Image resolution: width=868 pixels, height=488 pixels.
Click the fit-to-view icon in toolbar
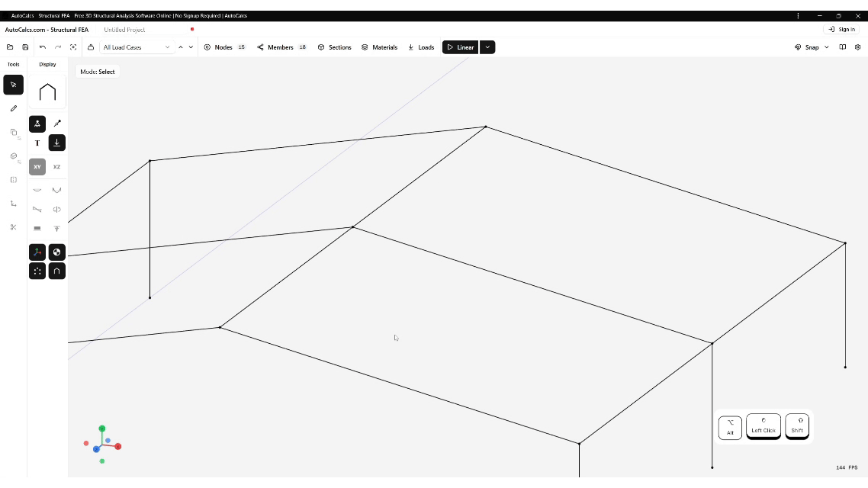coord(73,47)
